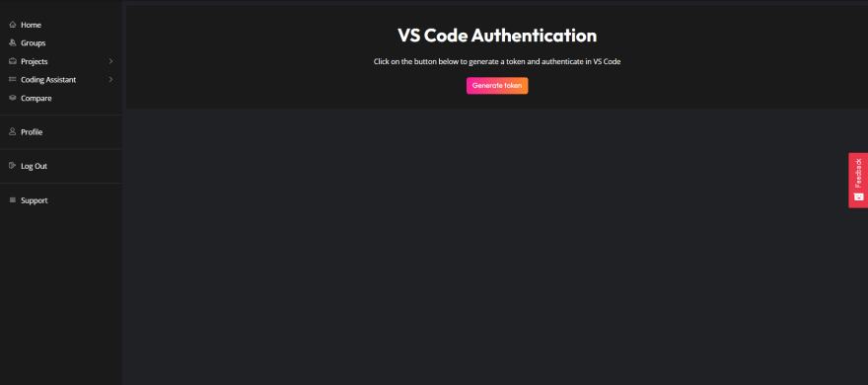Click the Profile user icon

(13, 132)
